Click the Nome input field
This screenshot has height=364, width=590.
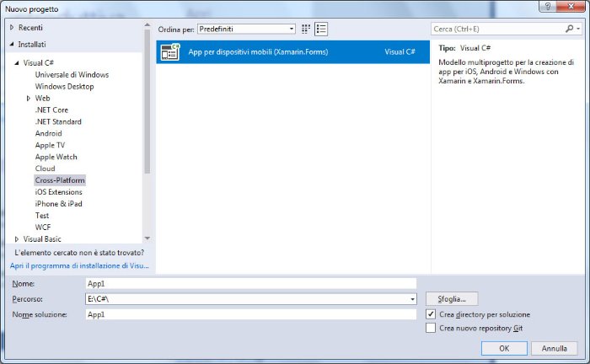pos(251,283)
